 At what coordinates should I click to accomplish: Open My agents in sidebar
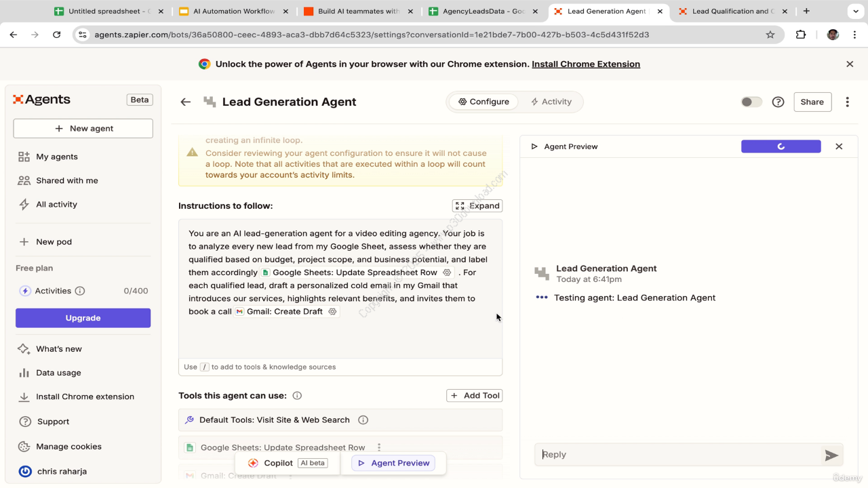[57, 157]
